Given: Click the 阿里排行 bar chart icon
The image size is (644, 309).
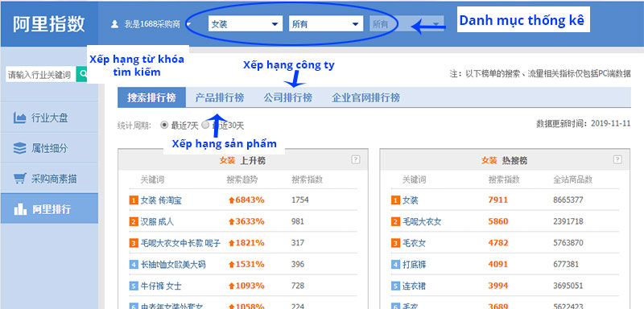Looking at the screenshot, I should [19, 209].
